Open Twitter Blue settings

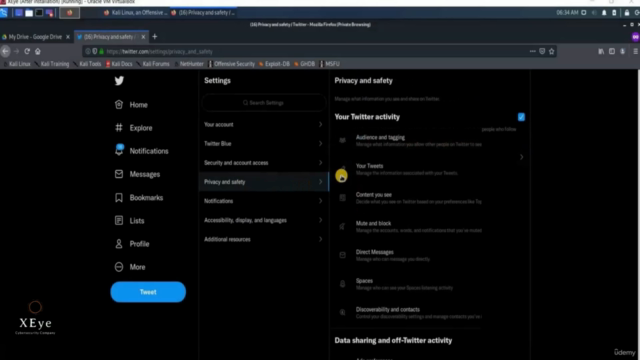point(264,144)
